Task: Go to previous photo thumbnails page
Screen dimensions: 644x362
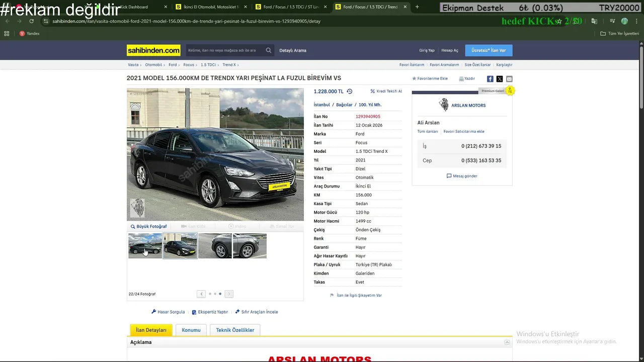Action: pyautogui.click(x=201, y=294)
